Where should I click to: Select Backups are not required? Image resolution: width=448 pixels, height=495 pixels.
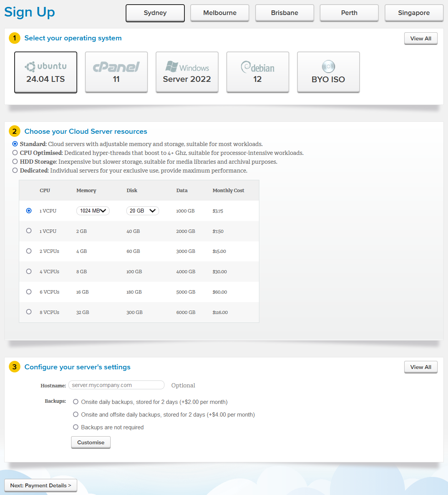[76, 427]
